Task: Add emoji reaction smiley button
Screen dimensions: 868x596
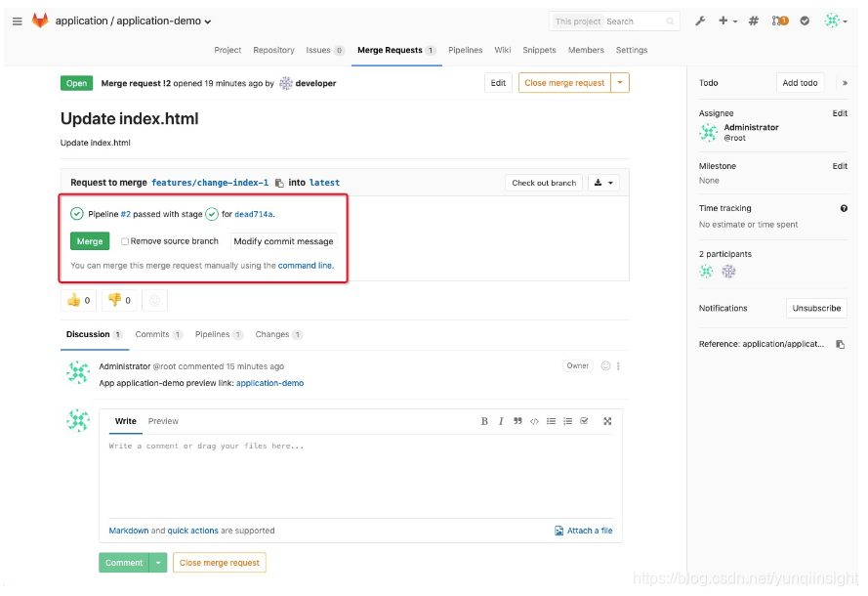Action: coord(155,300)
